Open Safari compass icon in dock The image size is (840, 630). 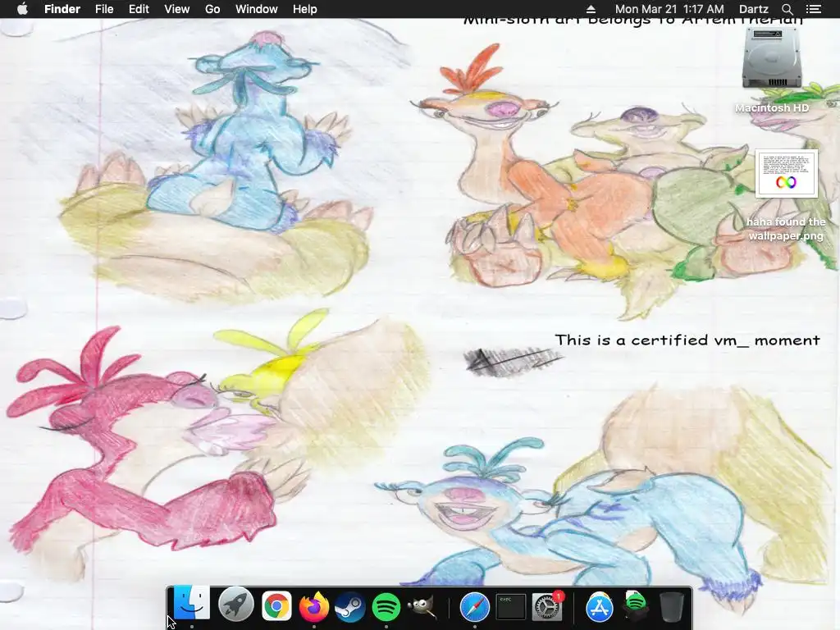[x=475, y=607]
